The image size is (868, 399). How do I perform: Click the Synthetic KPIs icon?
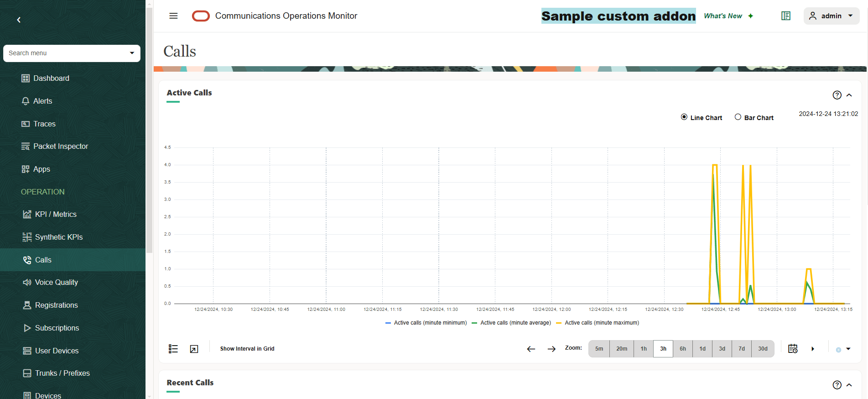coord(27,237)
